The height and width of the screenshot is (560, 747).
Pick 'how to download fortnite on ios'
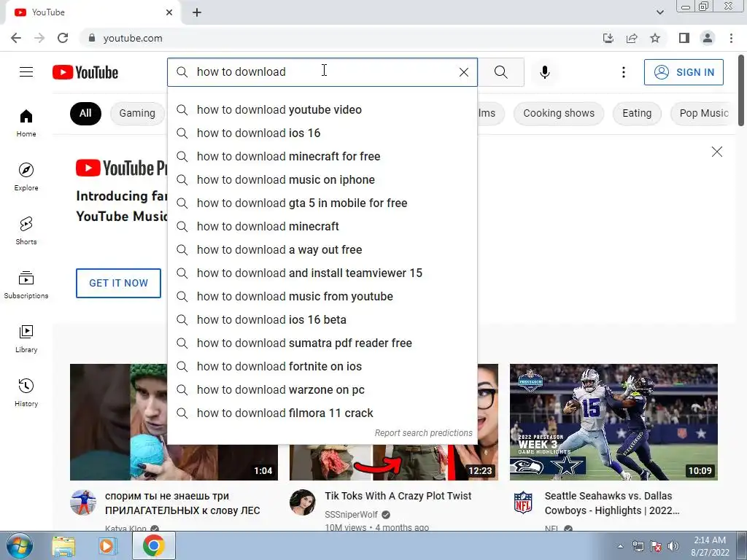[322, 366]
